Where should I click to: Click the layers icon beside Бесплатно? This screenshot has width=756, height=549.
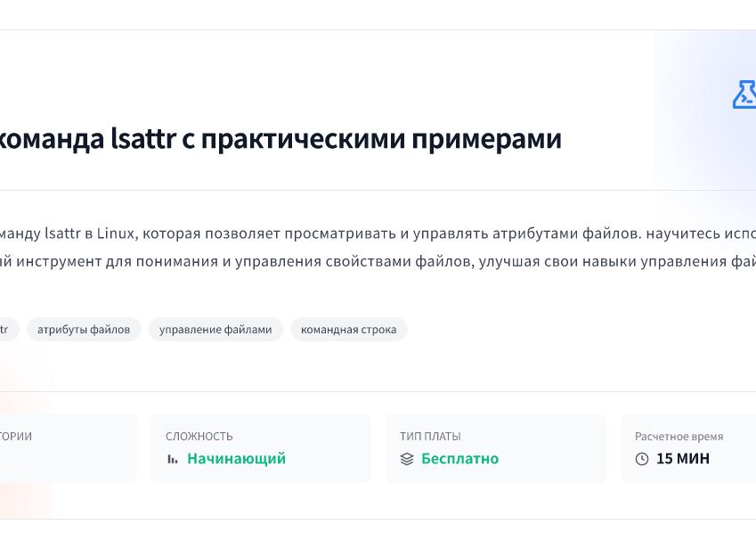pyautogui.click(x=407, y=458)
